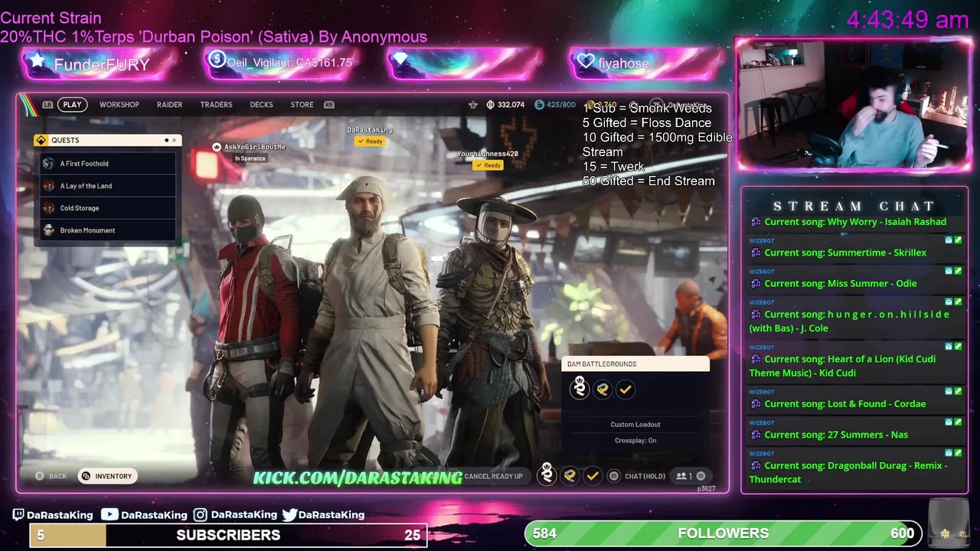This screenshot has width=980, height=551.
Task: Click DaRastaKing's Ready badge
Action: coord(370,142)
